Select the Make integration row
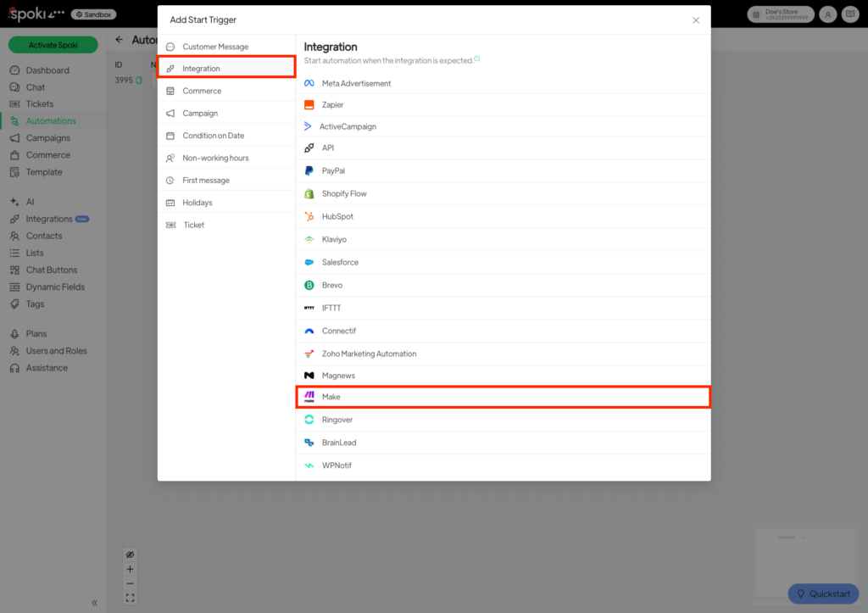Viewport: 868px width, 613px height. point(503,397)
